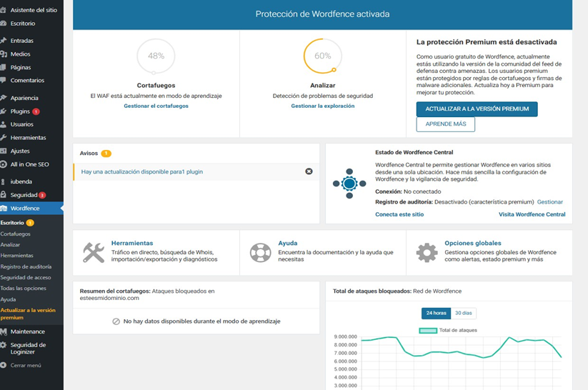Click the Páginas icon in sidebar

(4, 67)
